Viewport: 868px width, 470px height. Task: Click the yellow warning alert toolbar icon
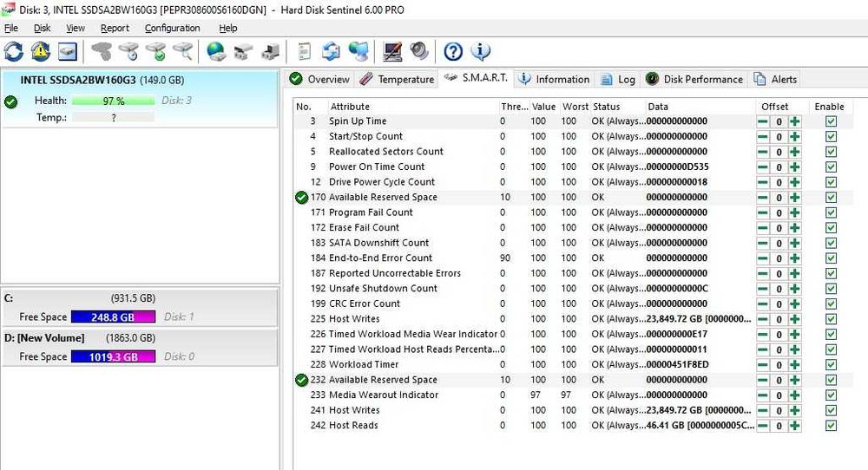coord(41,51)
